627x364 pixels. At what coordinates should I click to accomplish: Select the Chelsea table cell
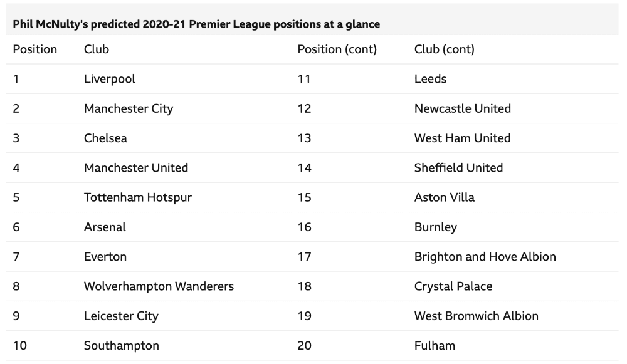[x=105, y=138]
